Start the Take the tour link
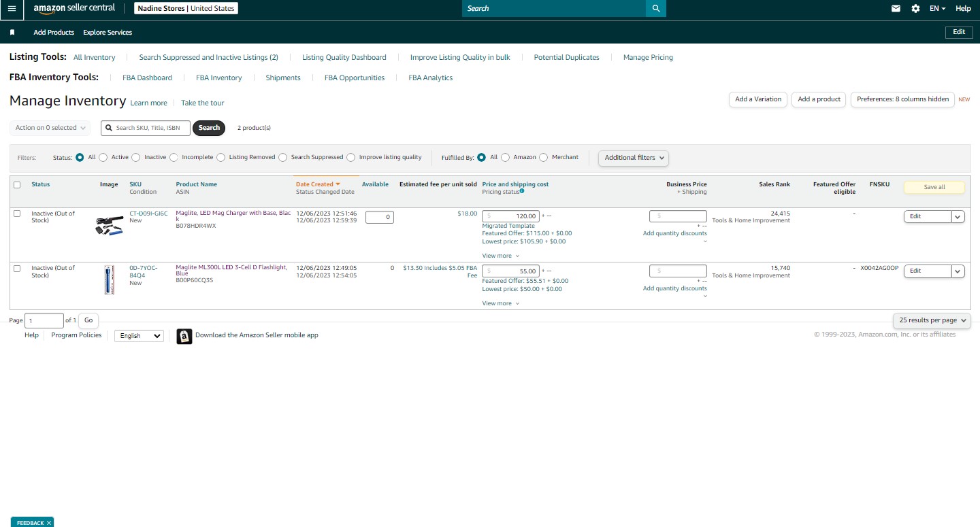Viewport: 980px width, 527px height. [x=202, y=103]
